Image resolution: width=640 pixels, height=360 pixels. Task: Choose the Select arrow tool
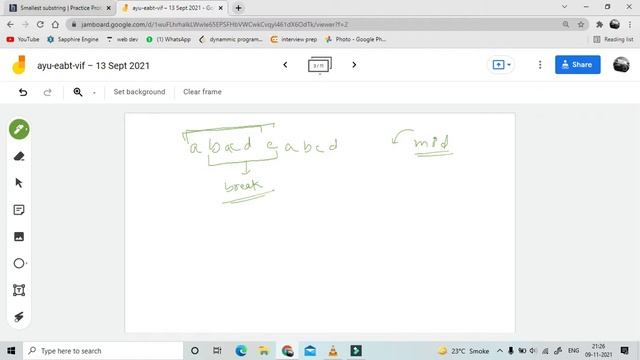pyautogui.click(x=19, y=183)
